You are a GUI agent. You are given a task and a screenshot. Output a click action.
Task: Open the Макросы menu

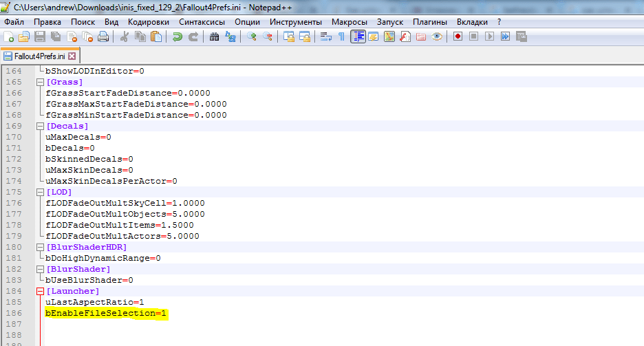point(349,22)
